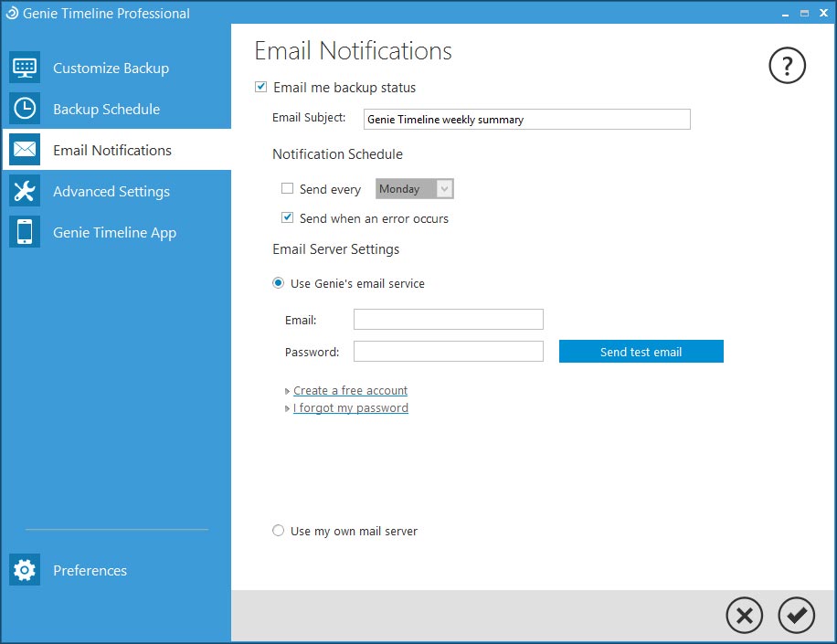Click the Customize Backup monitor icon

point(25,68)
